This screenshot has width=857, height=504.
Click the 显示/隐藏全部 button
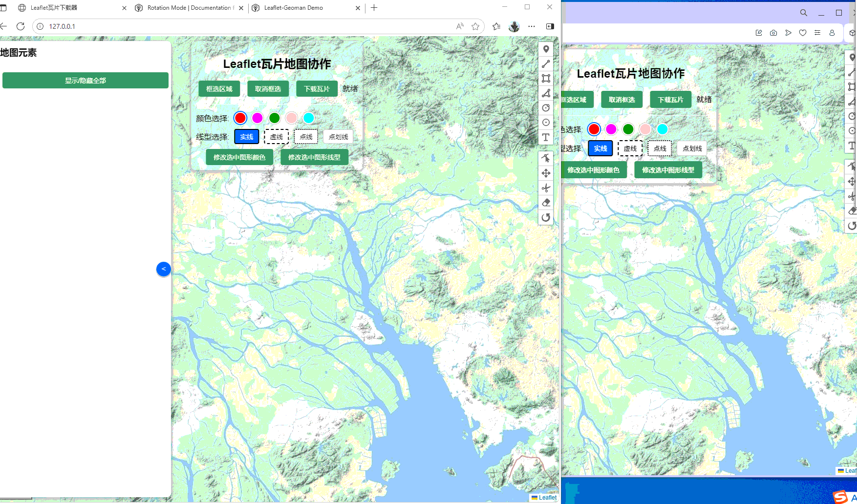click(86, 81)
